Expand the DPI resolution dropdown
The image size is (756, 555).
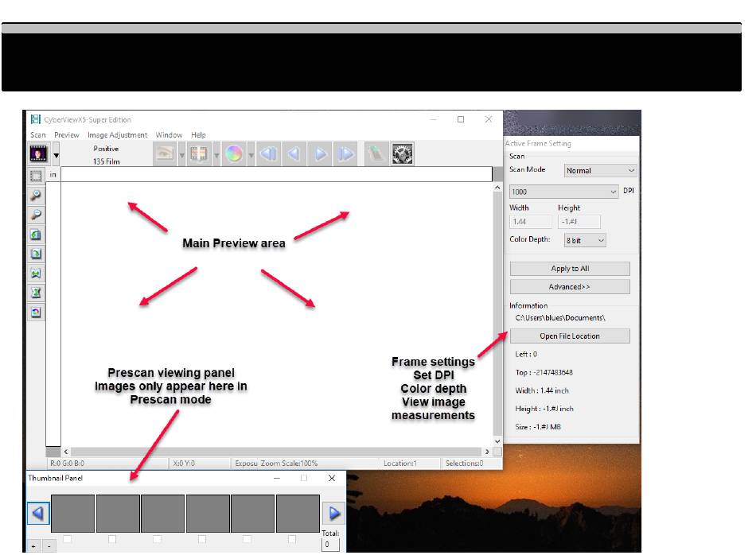tap(563, 192)
